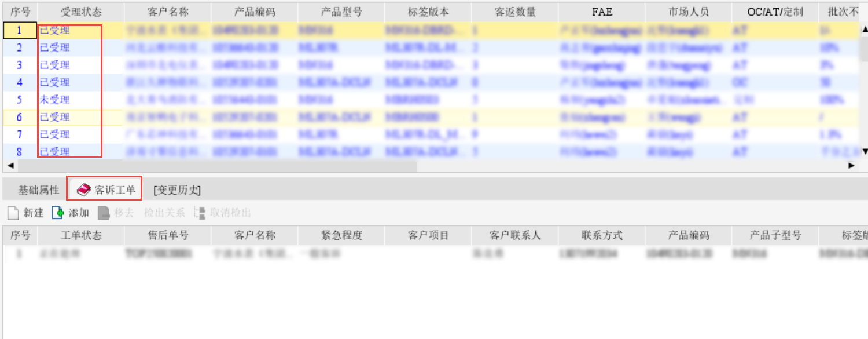868x339 pixels.
Task: Switch to the 基础属性 tab
Action: (x=39, y=189)
